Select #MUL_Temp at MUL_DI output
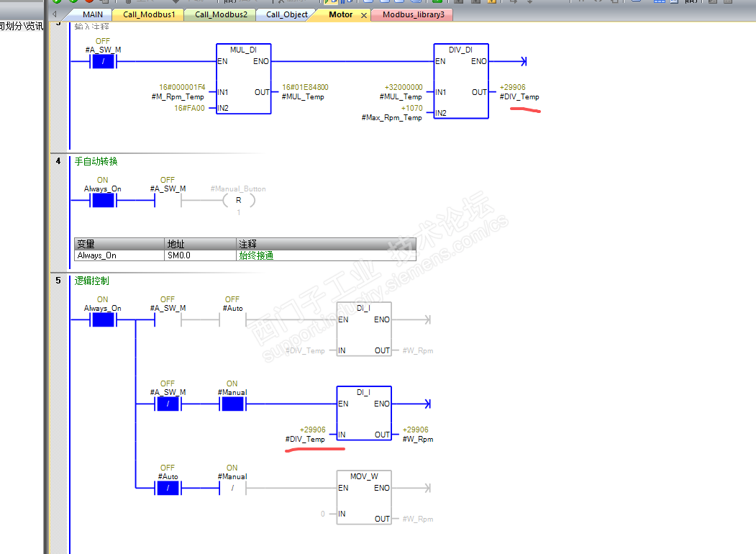 click(x=303, y=97)
